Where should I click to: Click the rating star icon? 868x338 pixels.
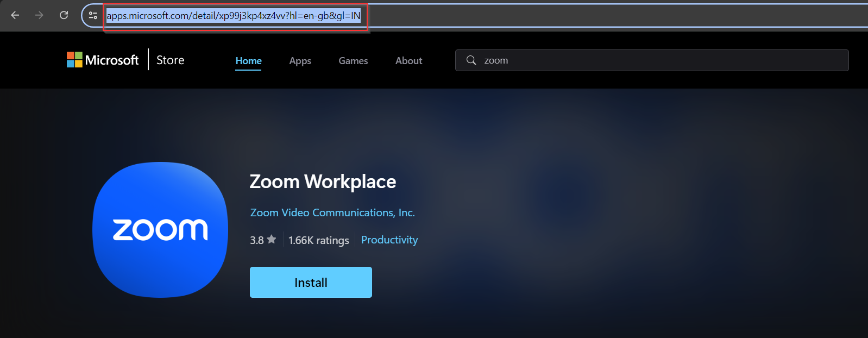point(272,239)
